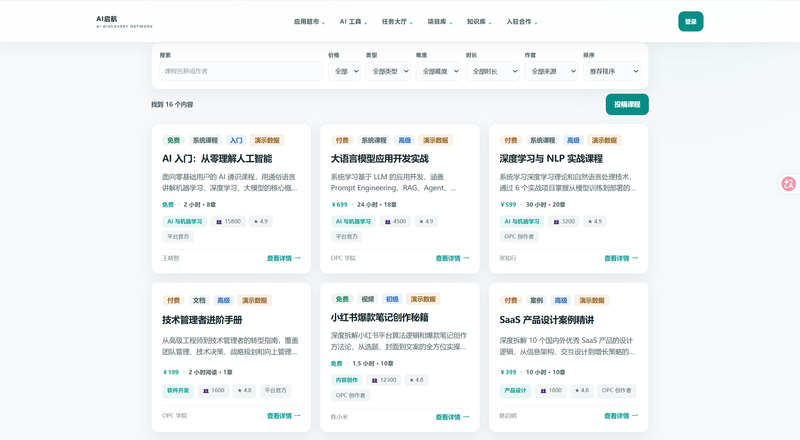Image resolution: width=800 pixels, height=440 pixels.
Task: Click the star rating on 技术管理者进阶手册 card
Action: [244, 390]
